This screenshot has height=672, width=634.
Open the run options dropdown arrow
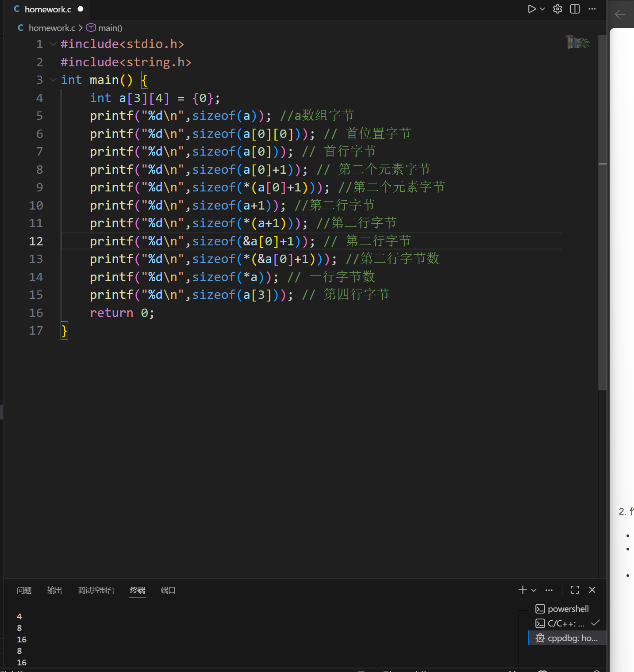(x=542, y=9)
